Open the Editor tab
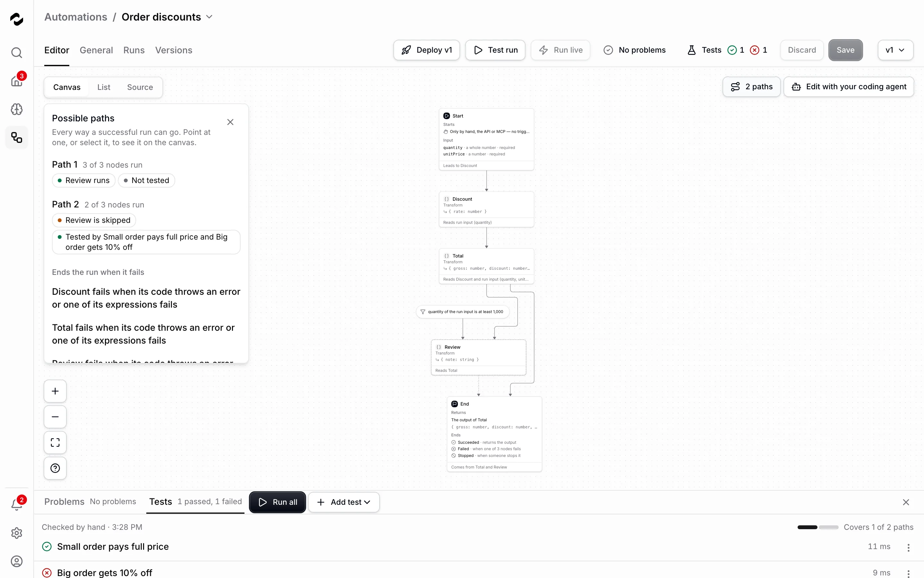 pos(56,50)
